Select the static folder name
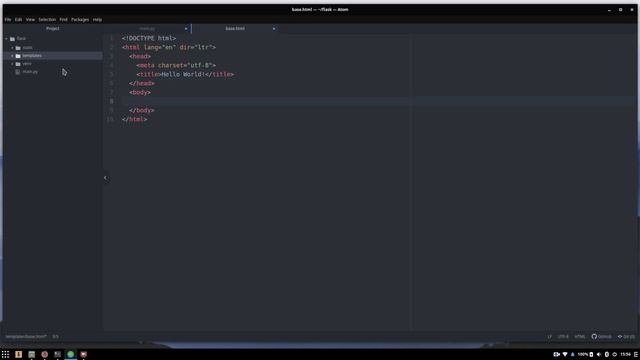 (27, 48)
